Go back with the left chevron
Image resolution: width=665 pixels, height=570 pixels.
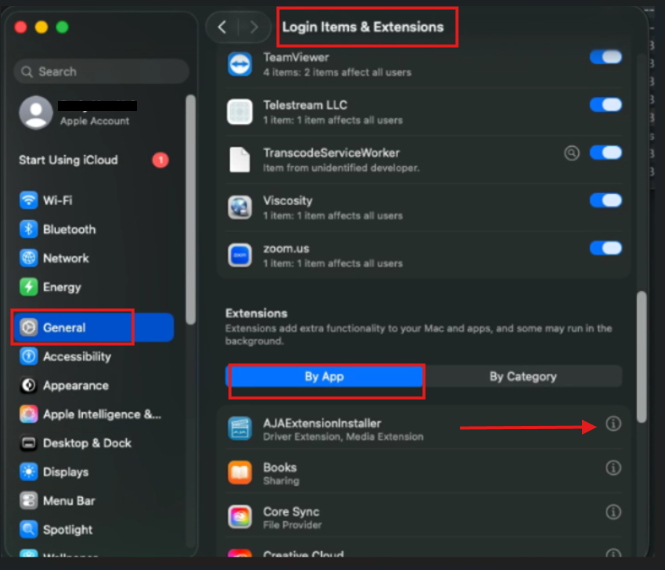[x=222, y=27]
